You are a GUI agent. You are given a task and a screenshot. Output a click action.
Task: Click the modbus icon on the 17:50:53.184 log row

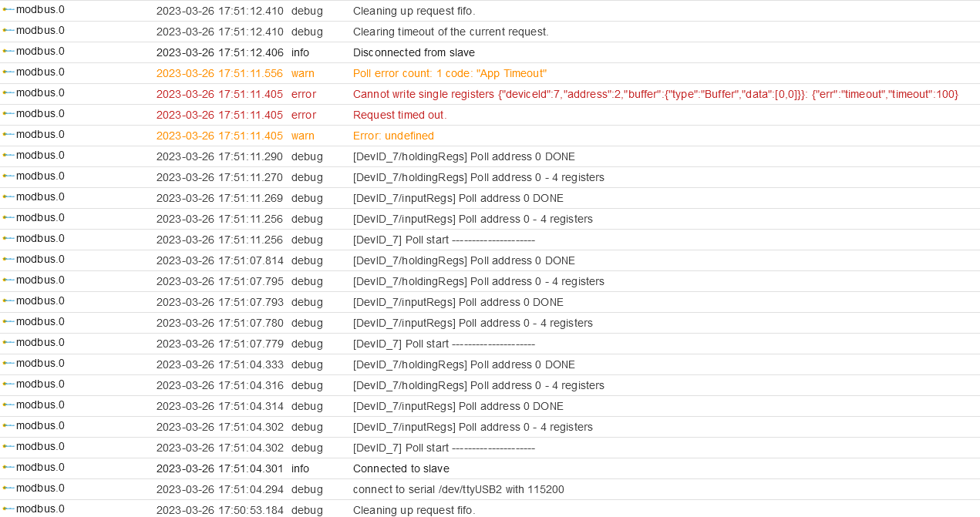click(x=8, y=509)
